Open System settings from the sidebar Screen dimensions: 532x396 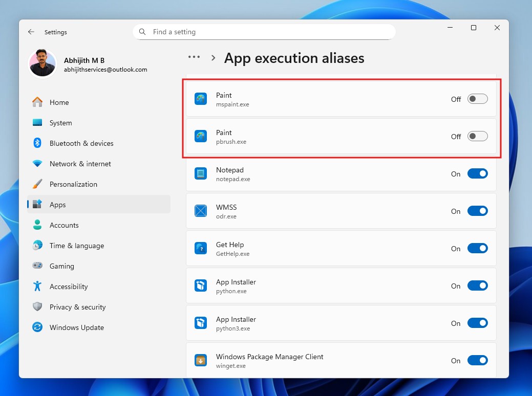click(37, 123)
